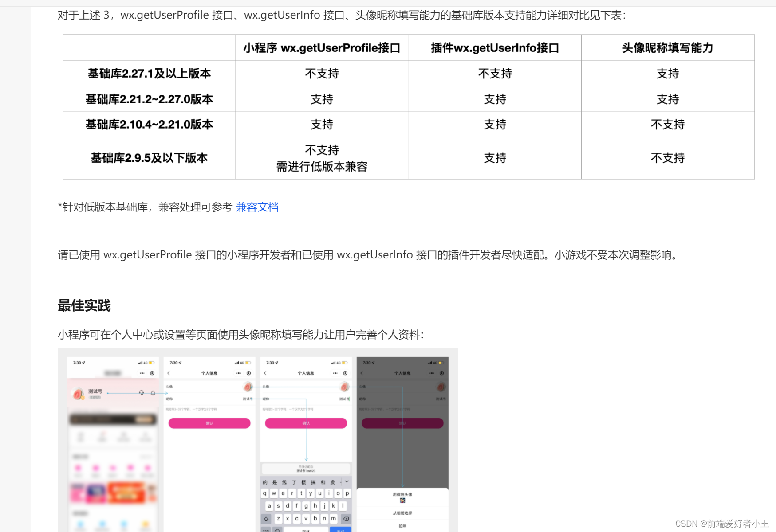
Task: Click wx.getUserInfo cell in 2.27.1及以上 row
Action: click(495, 73)
